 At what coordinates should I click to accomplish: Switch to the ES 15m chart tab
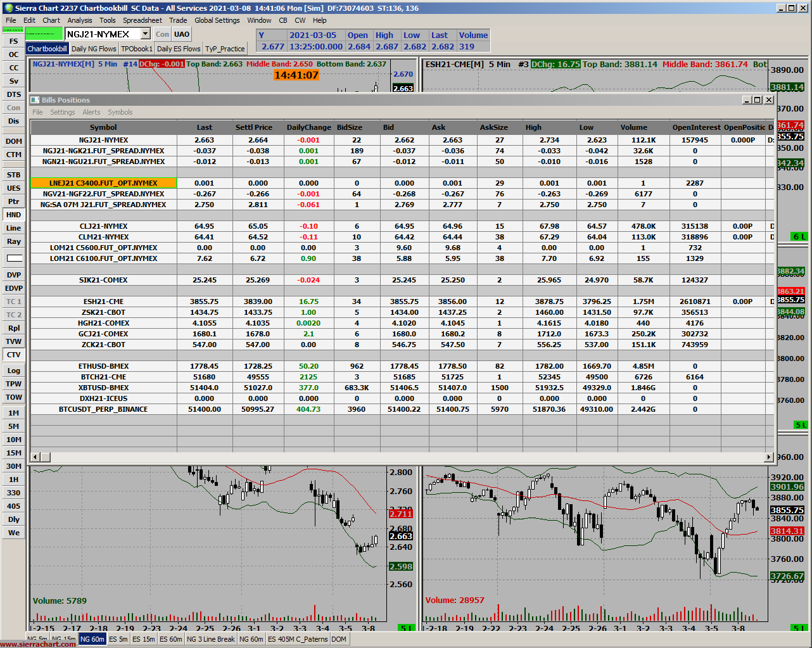click(144, 639)
